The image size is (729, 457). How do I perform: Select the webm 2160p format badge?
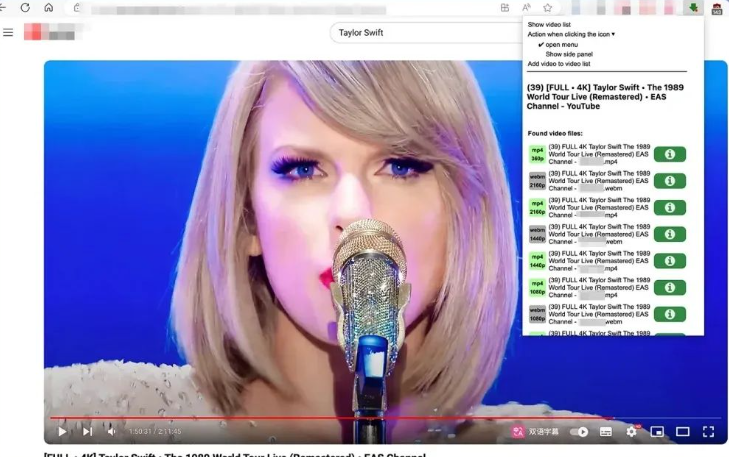coord(537,181)
